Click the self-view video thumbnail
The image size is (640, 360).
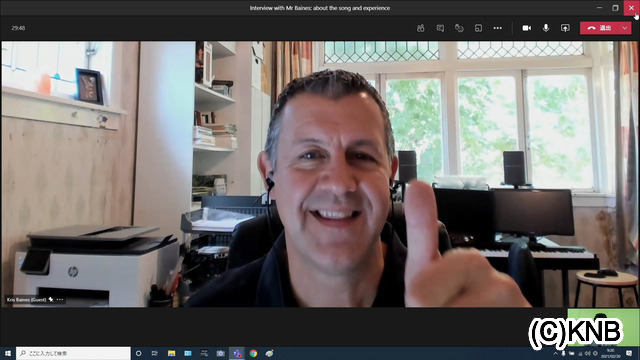[603, 328]
